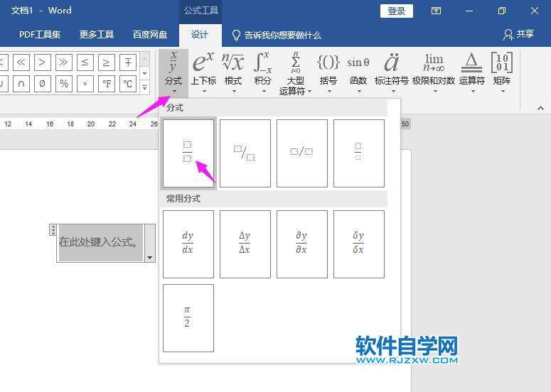Open the 矩阵 matrix menu
551x392 pixels.
coord(502,73)
